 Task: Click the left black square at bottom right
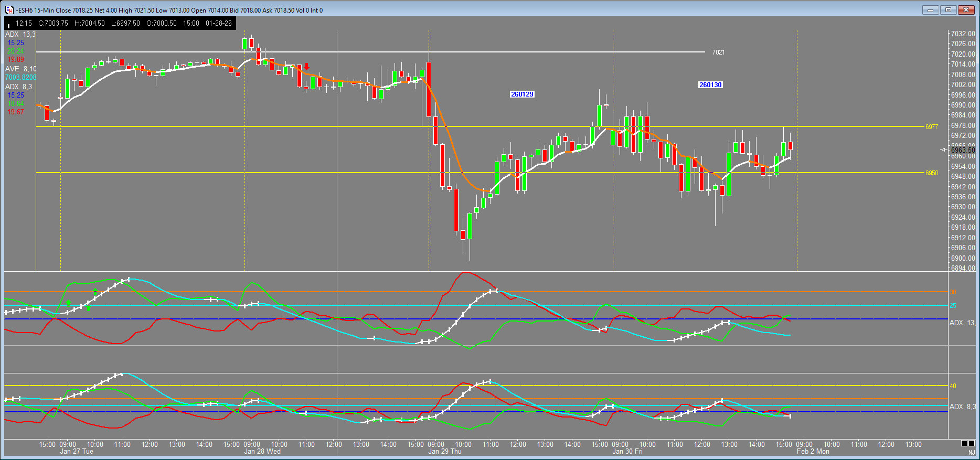coord(964,443)
